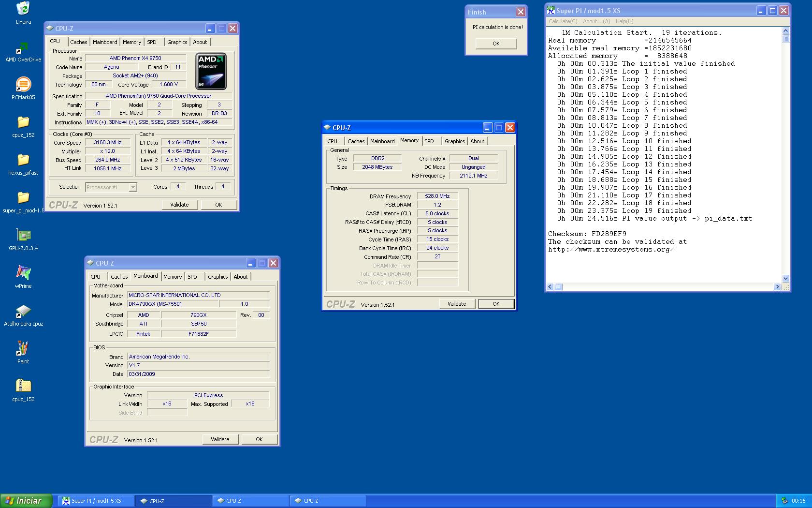Select first CPU-Z taskbar button
This screenshot has height=508, width=812.
click(x=174, y=501)
